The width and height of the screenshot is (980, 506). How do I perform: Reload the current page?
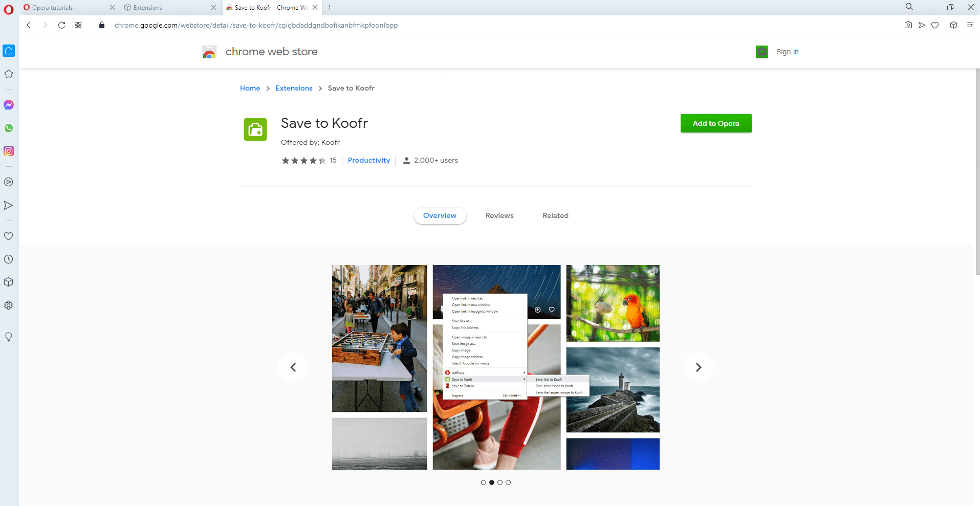click(61, 25)
